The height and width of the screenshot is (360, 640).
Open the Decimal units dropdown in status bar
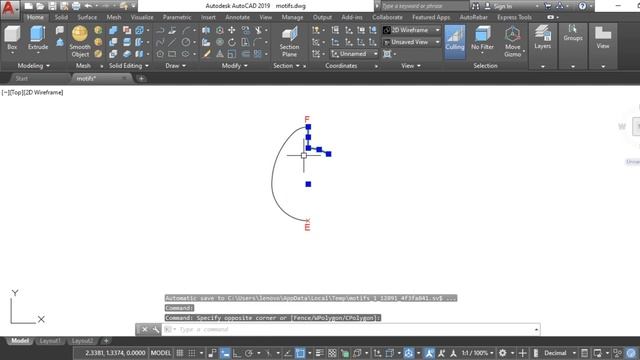tap(560, 353)
